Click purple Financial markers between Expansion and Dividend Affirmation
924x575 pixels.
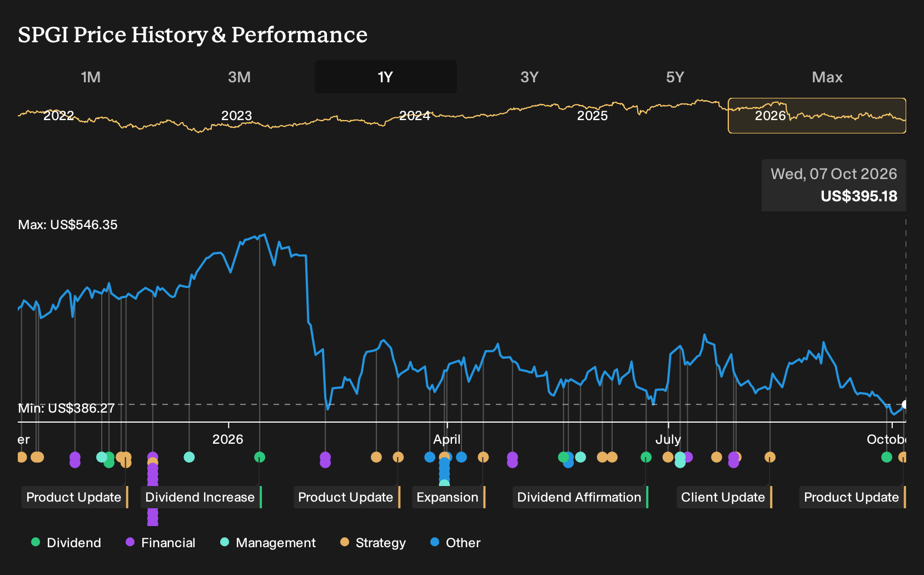pyautogui.click(x=513, y=459)
